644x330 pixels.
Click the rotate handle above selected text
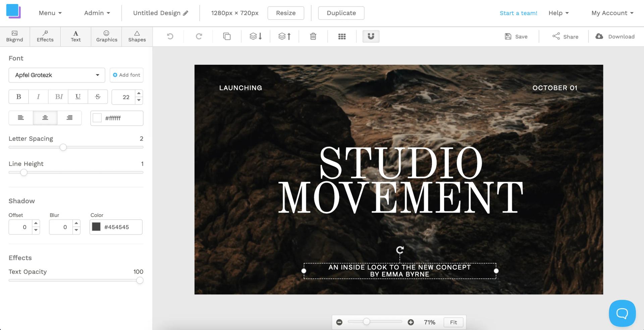(x=400, y=250)
